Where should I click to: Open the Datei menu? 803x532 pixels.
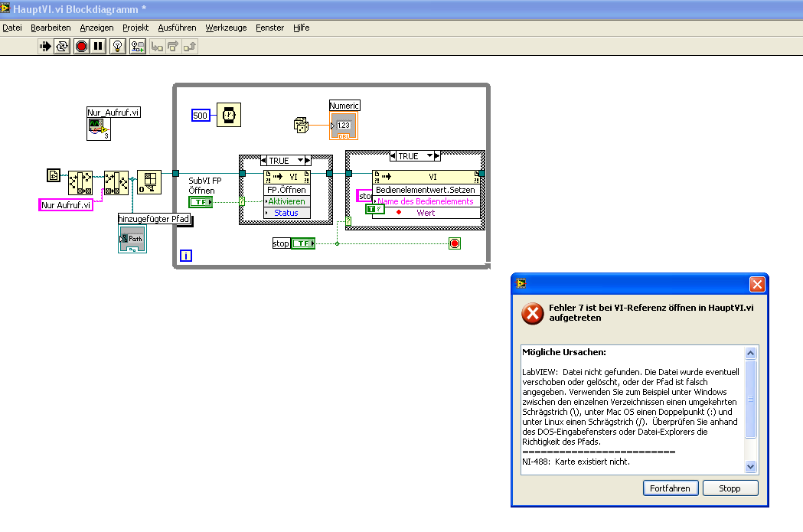pos(12,28)
